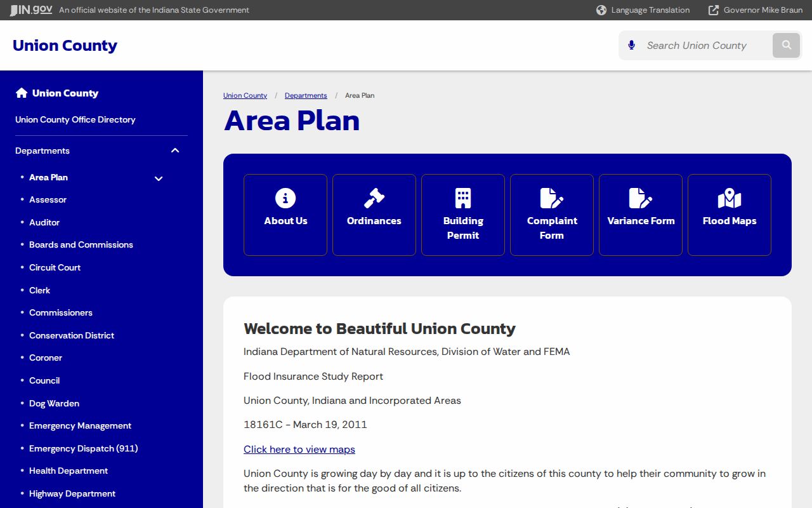Click the Area Plan breadcrumb text
This screenshot has height=508, width=812.
pos(360,95)
